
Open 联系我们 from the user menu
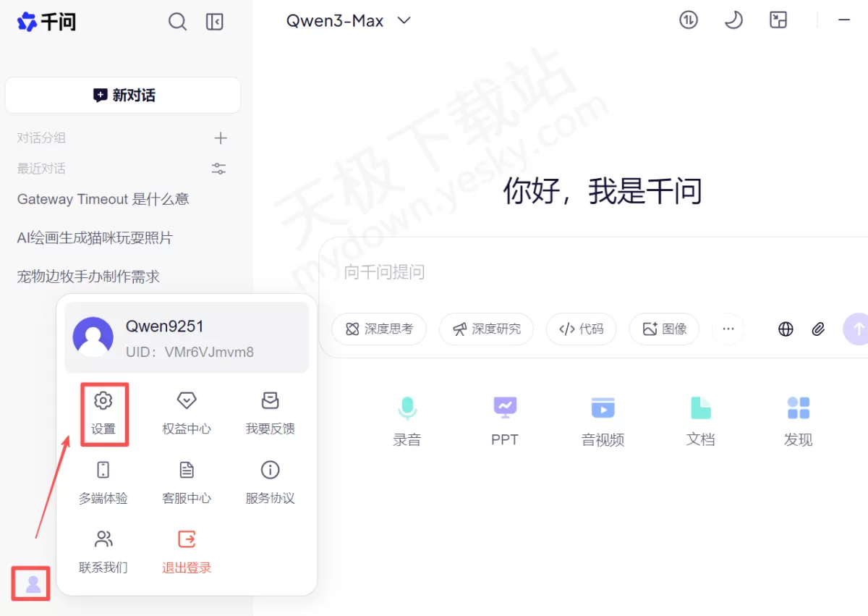coord(103,552)
